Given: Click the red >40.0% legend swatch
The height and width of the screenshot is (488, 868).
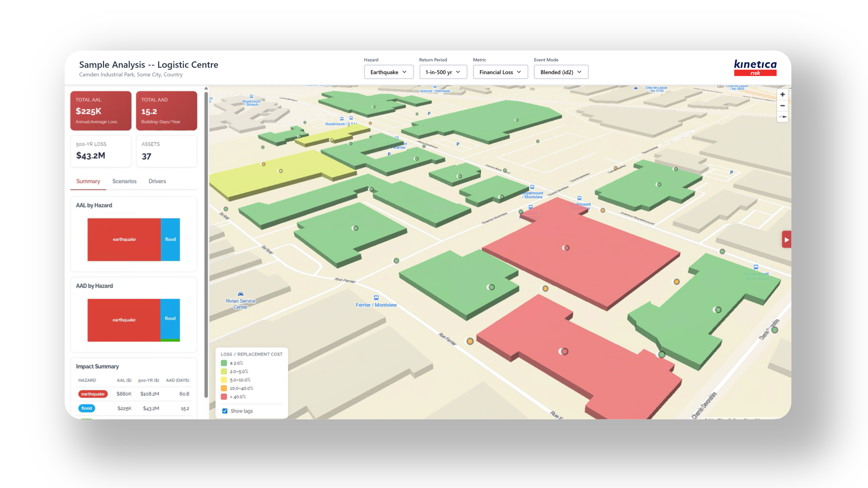Looking at the screenshot, I should (x=224, y=397).
